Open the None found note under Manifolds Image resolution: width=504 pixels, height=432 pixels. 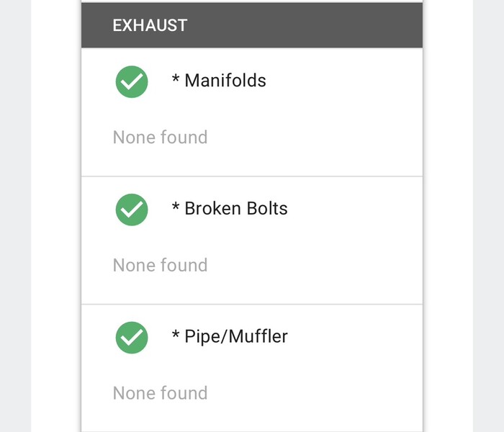pos(160,137)
